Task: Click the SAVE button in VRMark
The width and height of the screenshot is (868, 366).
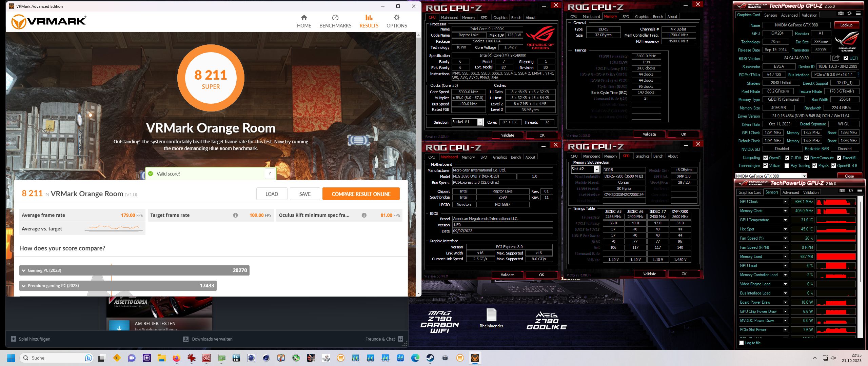Action: tap(305, 194)
